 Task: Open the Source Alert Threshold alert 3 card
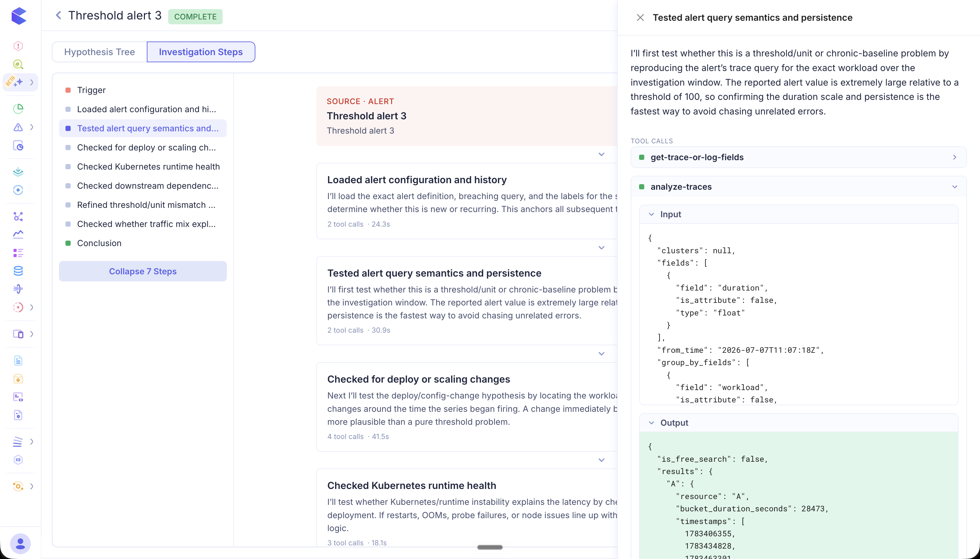(467, 116)
